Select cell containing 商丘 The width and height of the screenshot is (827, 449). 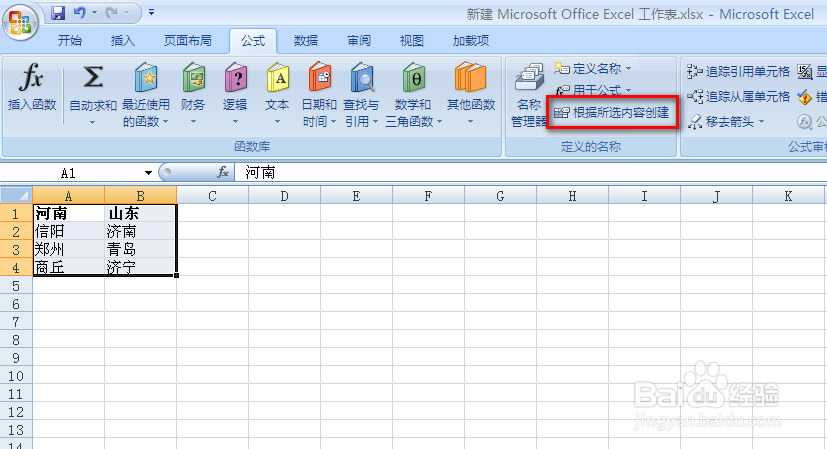pyautogui.click(x=69, y=267)
